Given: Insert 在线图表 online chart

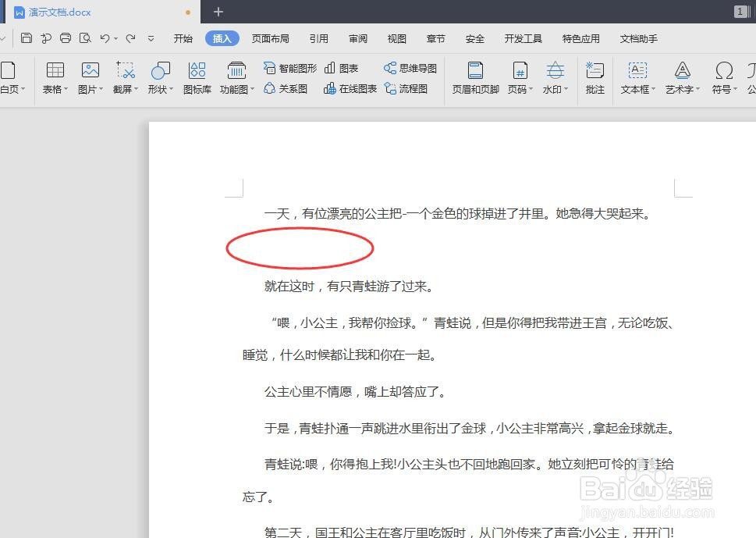Looking at the screenshot, I should click(x=350, y=89).
